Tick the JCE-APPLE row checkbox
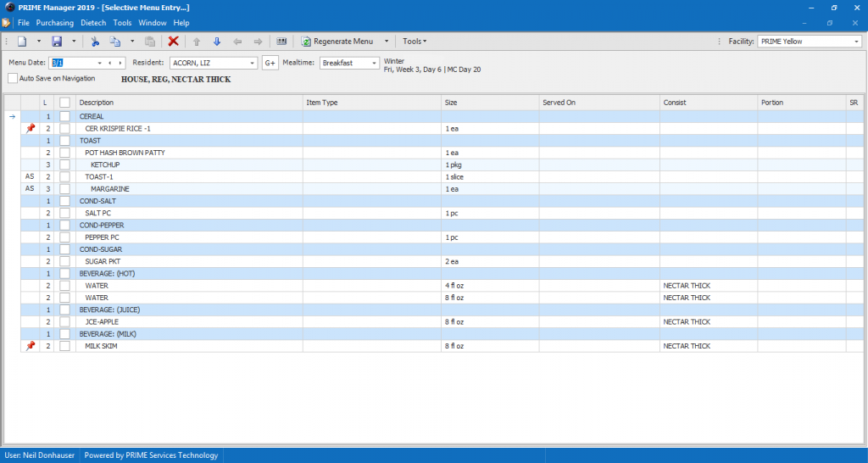The image size is (868, 463). 64,322
